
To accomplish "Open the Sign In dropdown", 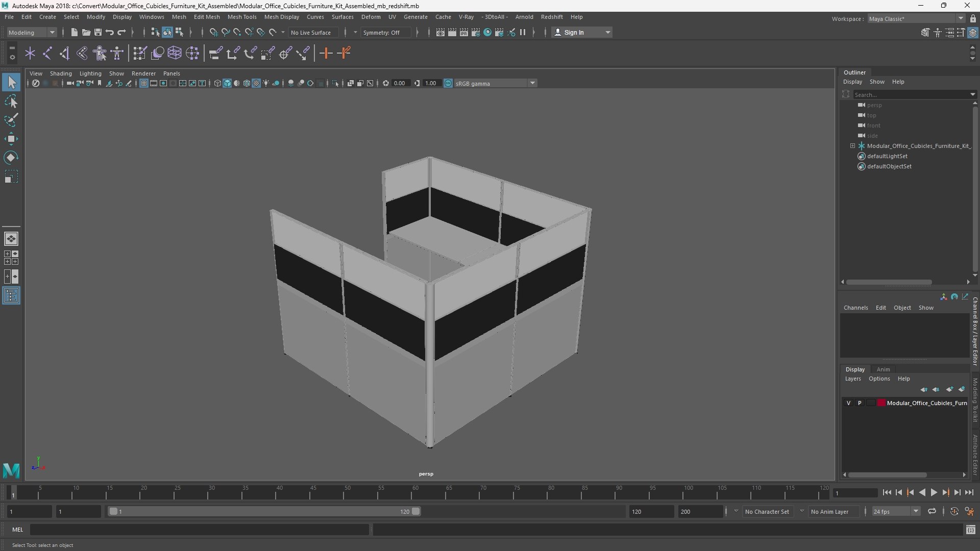I will (582, 32).
